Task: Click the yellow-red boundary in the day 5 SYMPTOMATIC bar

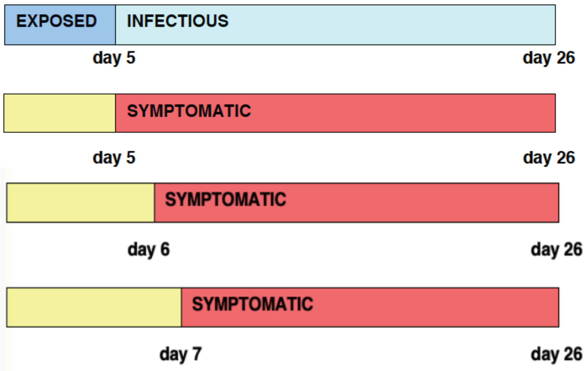Action: (115, 113)
